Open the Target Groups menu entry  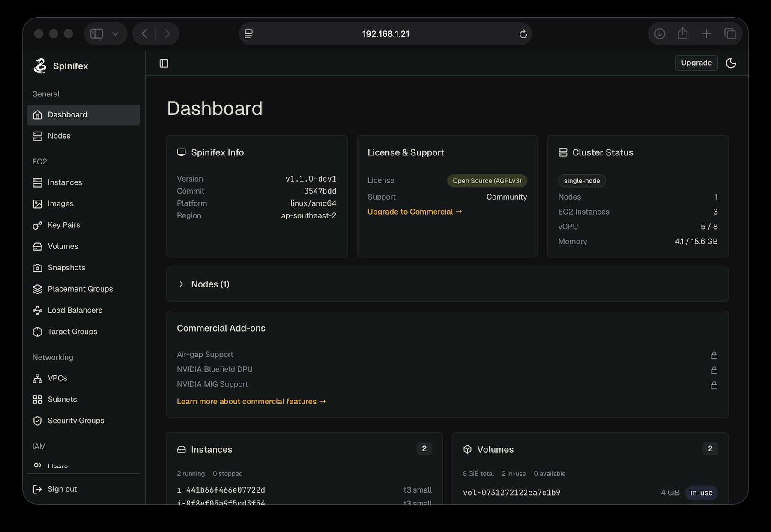click(x=72, y=332)
